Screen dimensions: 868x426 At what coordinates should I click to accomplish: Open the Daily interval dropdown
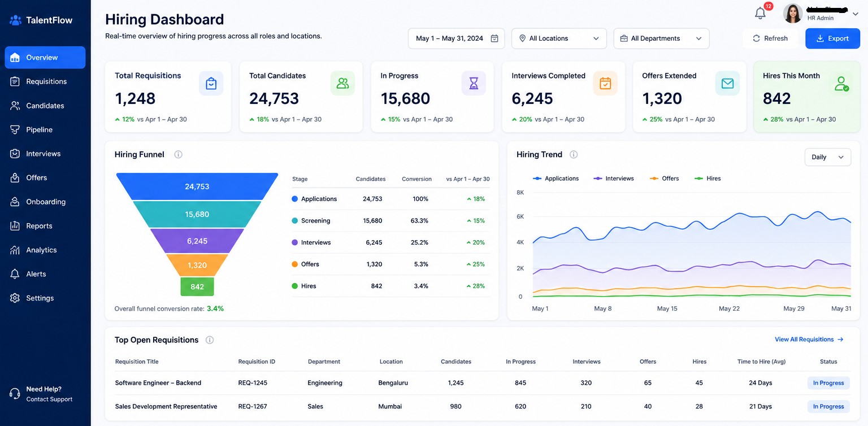(827, 157)
